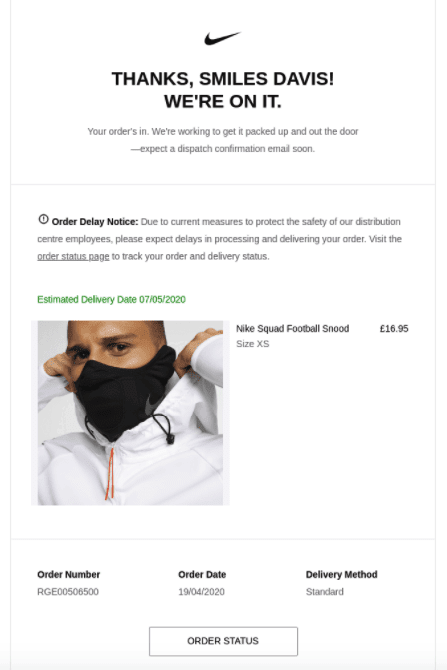The image size is (447, 670).
Task: Click the Estimated Delivery Date text
Action: click(x=111, y=300)
